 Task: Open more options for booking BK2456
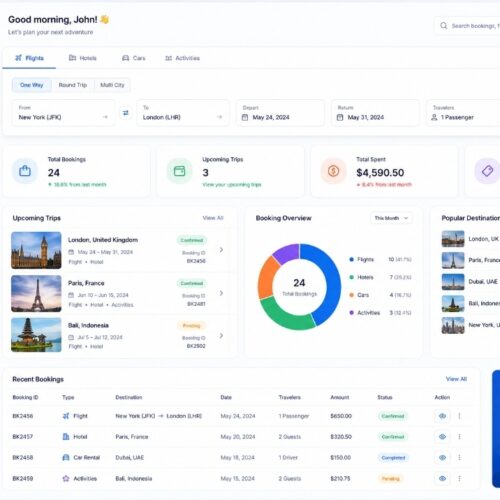[459, 416]
